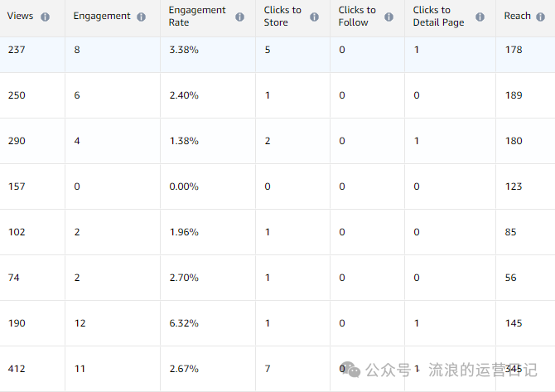Click the Clicks to Store header label
Viewport: 555px width, 392px height.
tap(282, 17)
